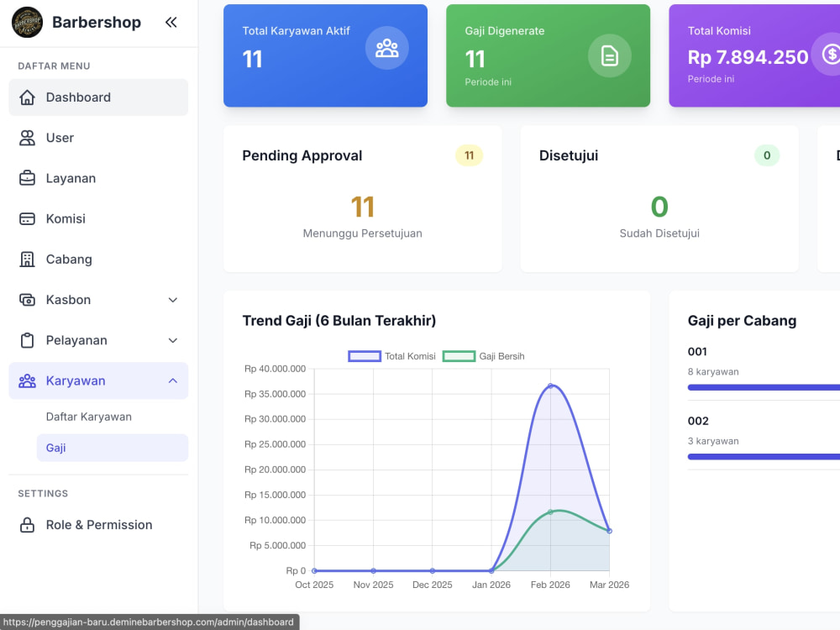Click the document icon on Gaji Digenerate card
The height and width of the screenshot is (630, 840).
click(x=610, y=55)
